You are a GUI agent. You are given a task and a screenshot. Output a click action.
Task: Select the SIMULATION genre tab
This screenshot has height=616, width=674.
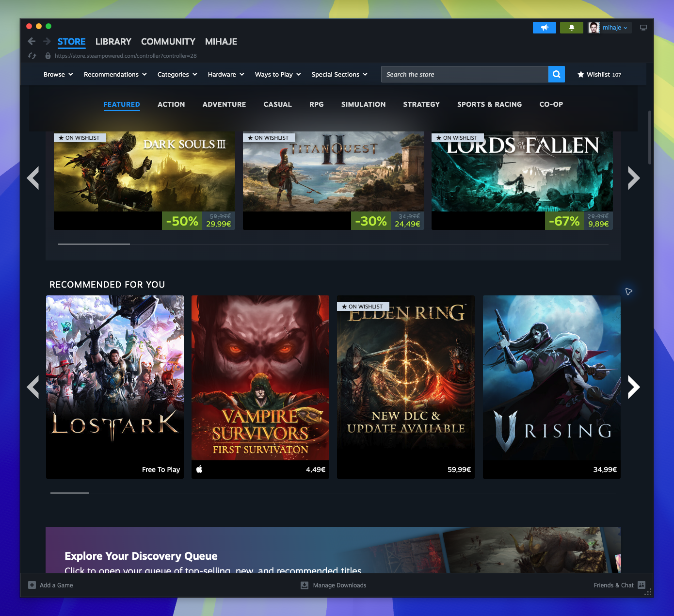point(364,104)
